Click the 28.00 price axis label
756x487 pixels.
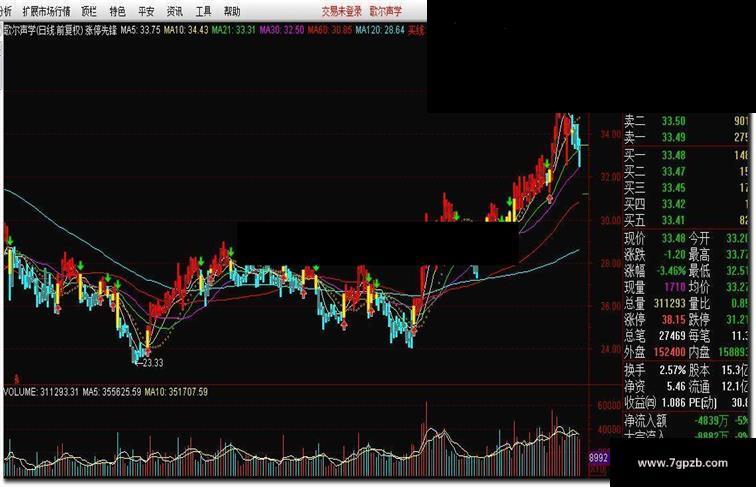(x=609, y=263)
